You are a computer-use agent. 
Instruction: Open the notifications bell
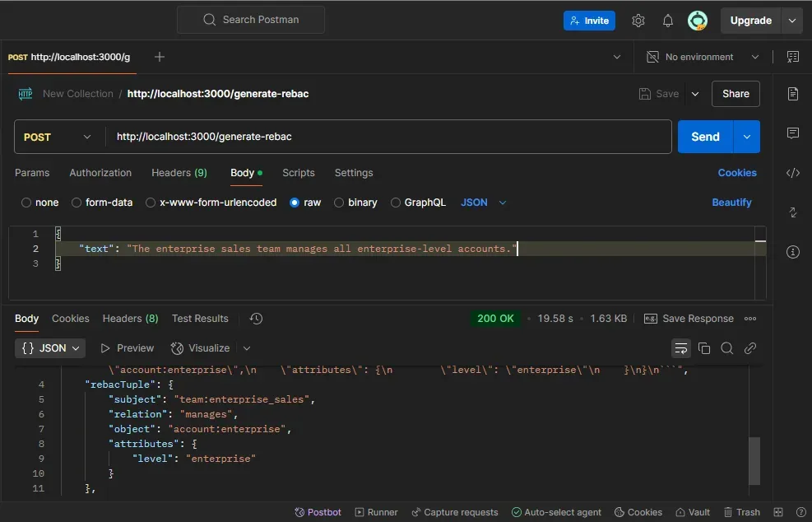pyautogui.click(x=668, y=21)
